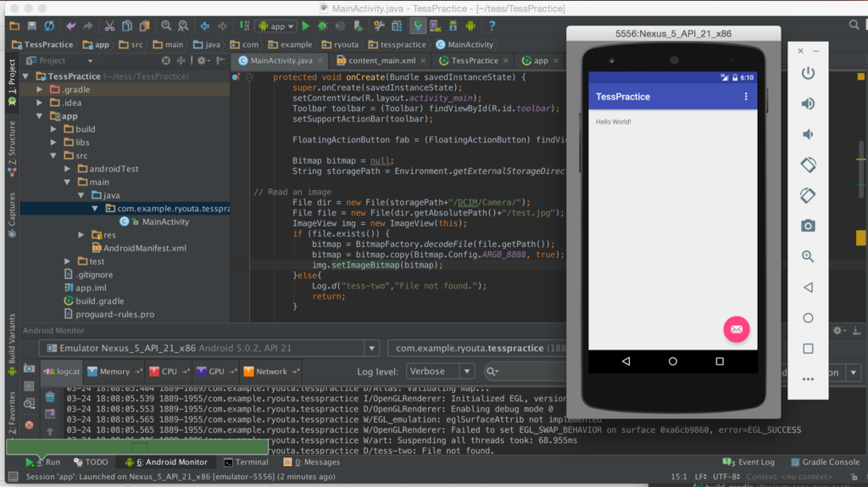Expand the res folder
The height and width of the screenshot is (487, 868).
81,235
